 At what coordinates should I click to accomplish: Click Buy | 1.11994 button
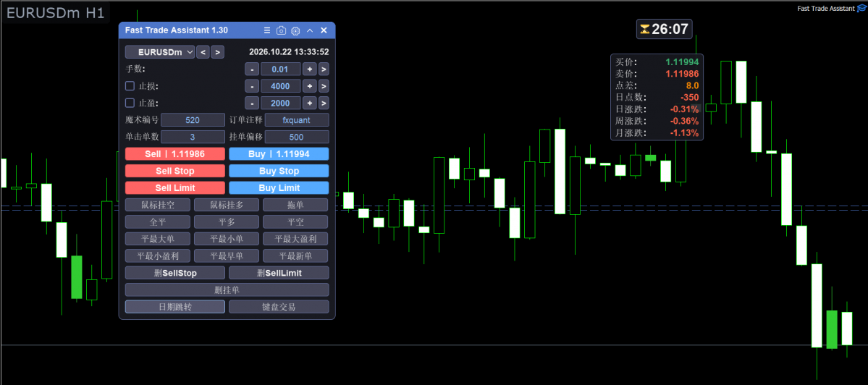pos(279,153)
